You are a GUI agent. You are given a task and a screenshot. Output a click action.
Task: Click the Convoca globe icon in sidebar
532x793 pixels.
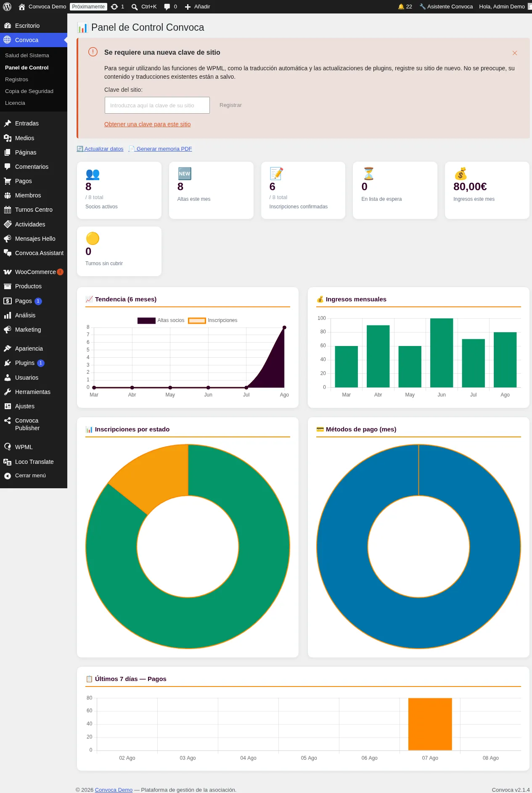click(8, 40)
